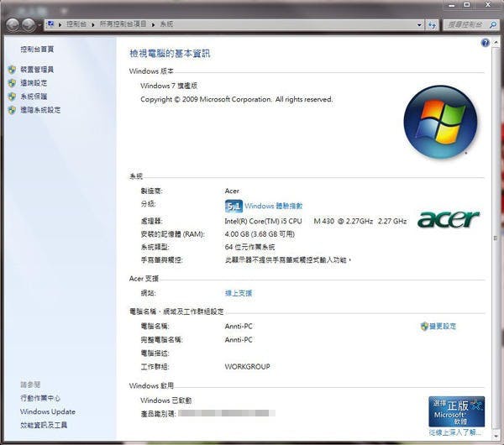
Task: Click the Windows 7 logo orb
Action: pos(440,122)
